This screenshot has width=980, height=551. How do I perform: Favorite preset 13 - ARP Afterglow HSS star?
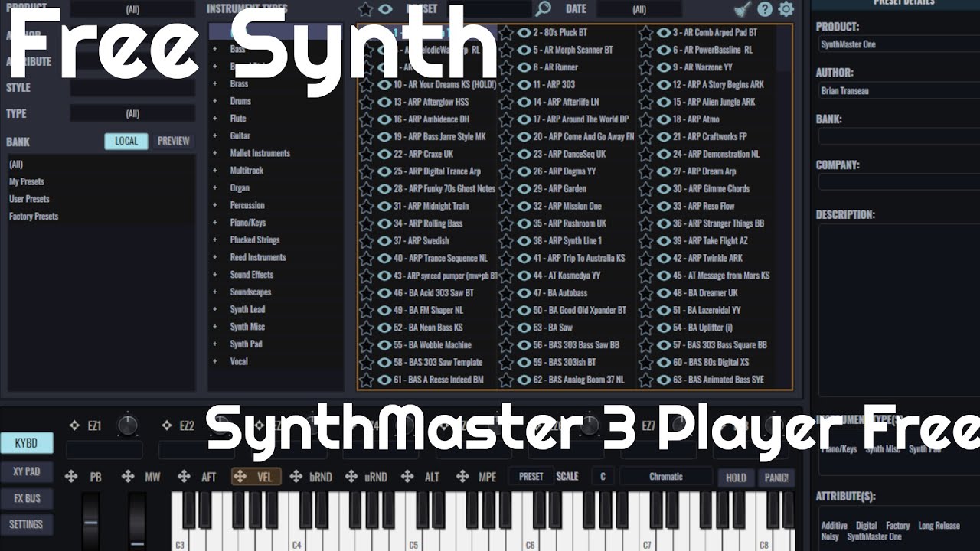[366, 102]
